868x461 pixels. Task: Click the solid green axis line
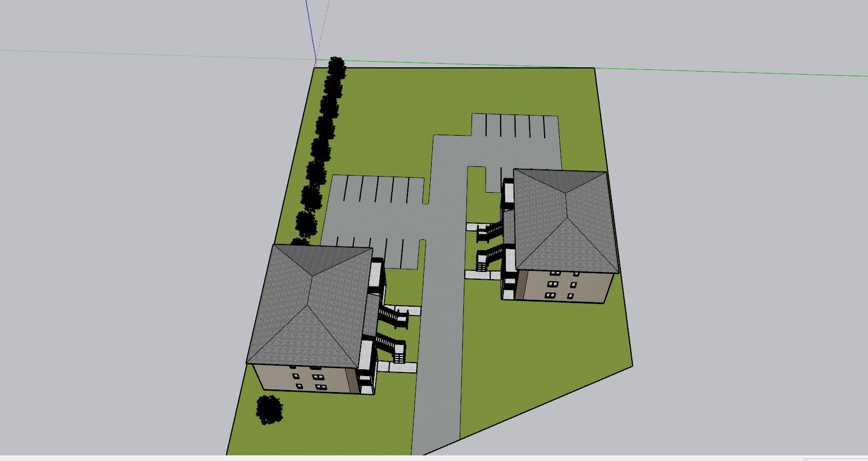tap(591, 68)
